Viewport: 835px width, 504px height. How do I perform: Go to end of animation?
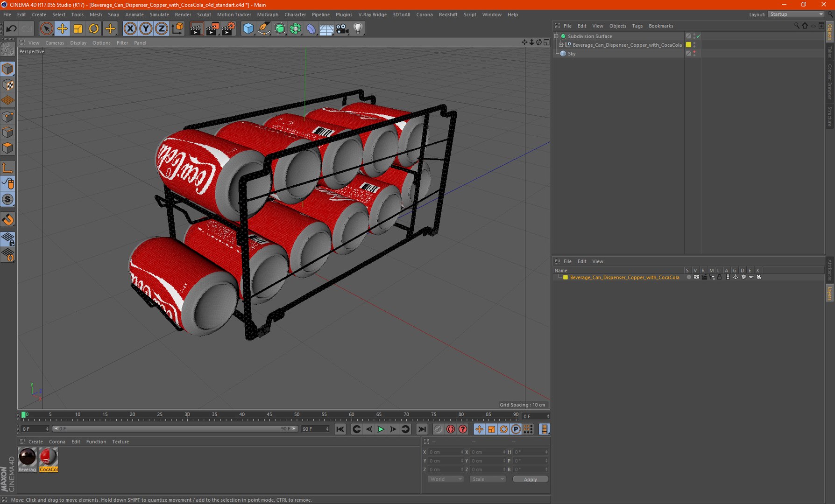(422, 429)
